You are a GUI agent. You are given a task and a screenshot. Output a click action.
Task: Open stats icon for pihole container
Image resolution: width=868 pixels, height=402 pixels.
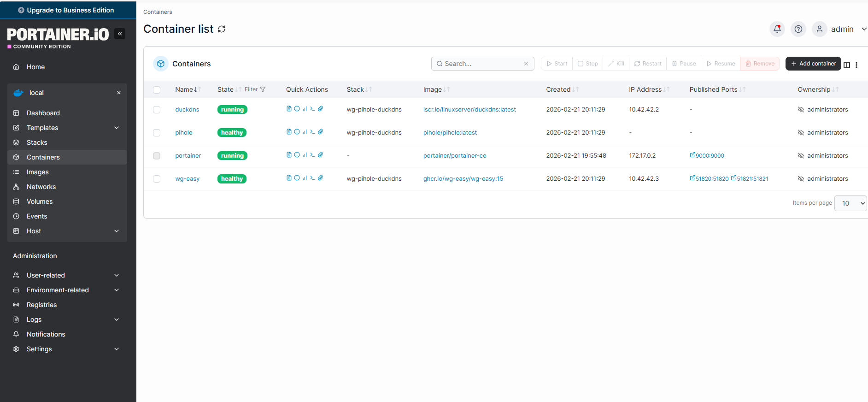point(305,132)
